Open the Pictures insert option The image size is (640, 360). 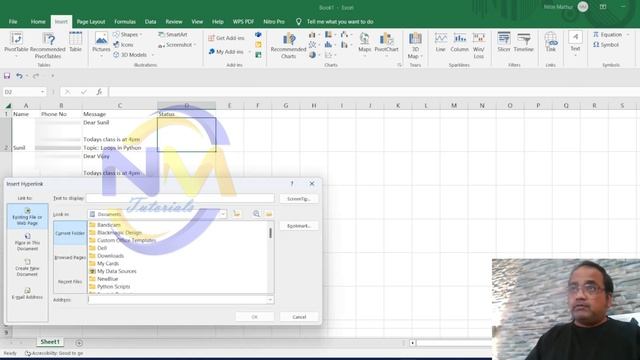[101, 44]
